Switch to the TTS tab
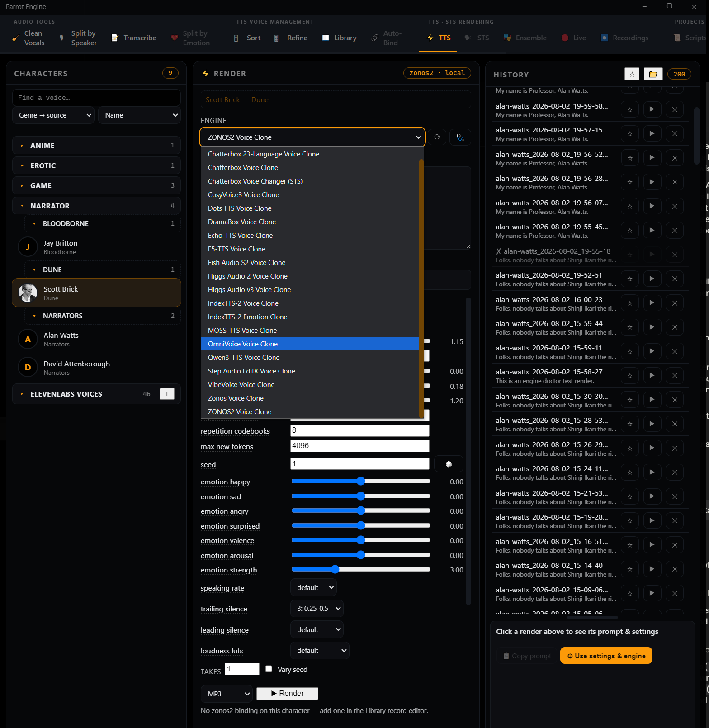The image size is (709, 728). 439,38
